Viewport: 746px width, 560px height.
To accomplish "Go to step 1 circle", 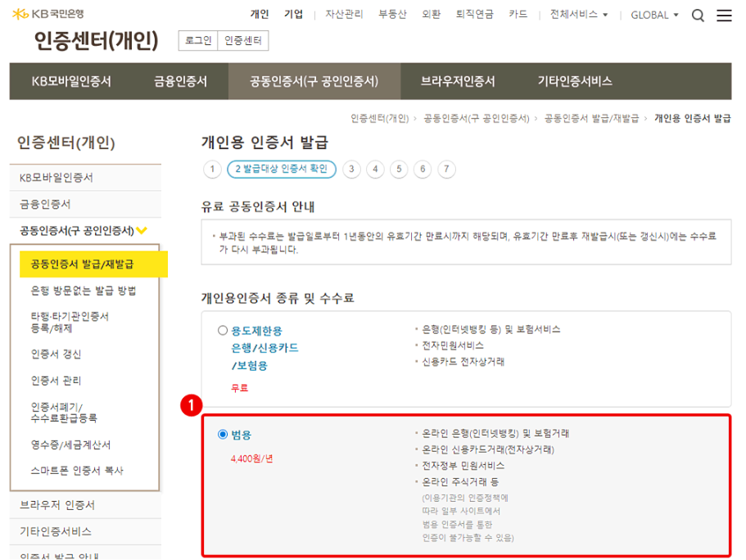I will pyautogui.click(x=212, y=169).
